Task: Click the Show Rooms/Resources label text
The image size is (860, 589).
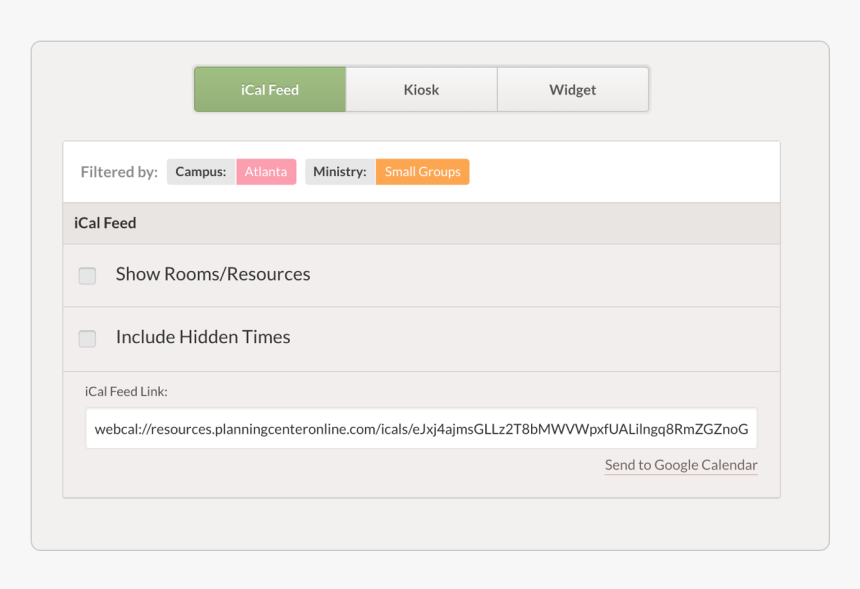Action: point(213,274)
